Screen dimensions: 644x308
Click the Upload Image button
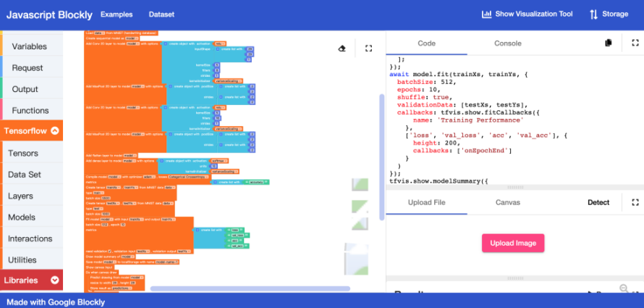point(513,243)
